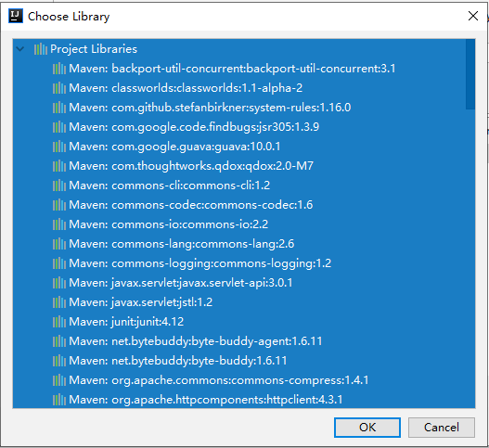489x448 pixels.
Task: Select Maven: net.bytebuddy:byte-buddy-agent:1.6.11
Action: pos(196,341)
